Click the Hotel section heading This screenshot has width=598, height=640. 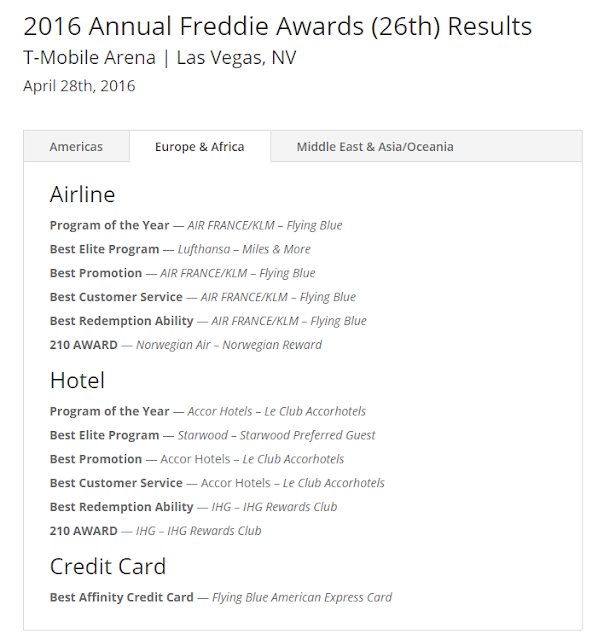78,380
